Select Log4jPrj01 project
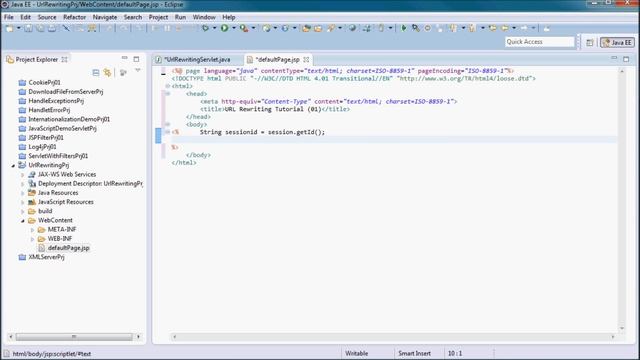The image size is (640, 360). point(42,147)
